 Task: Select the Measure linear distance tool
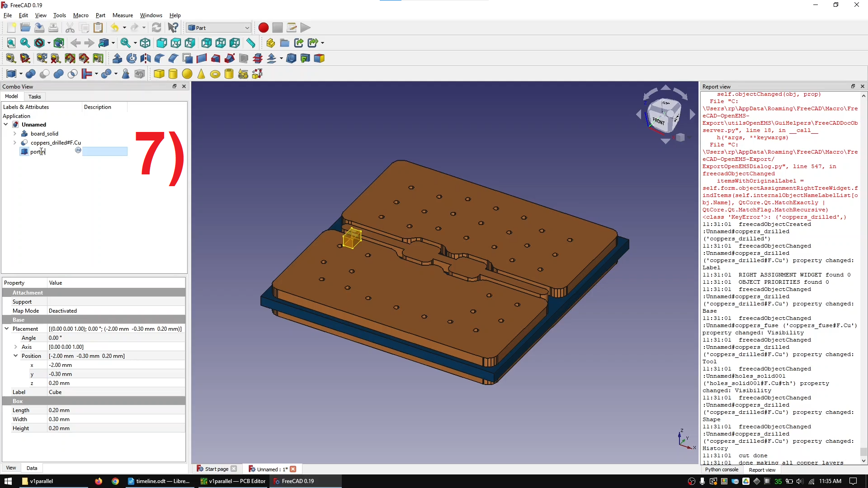tap(251, 43)
